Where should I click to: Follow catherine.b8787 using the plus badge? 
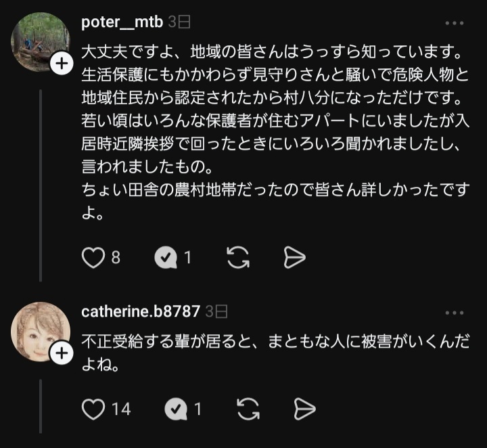pyautogui.click(x=62, y=353)
